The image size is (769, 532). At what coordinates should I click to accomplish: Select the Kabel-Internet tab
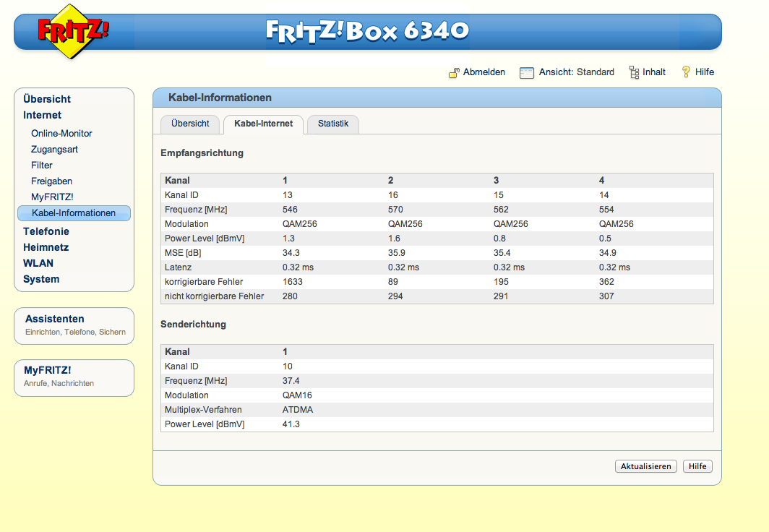tap(263, 124)
